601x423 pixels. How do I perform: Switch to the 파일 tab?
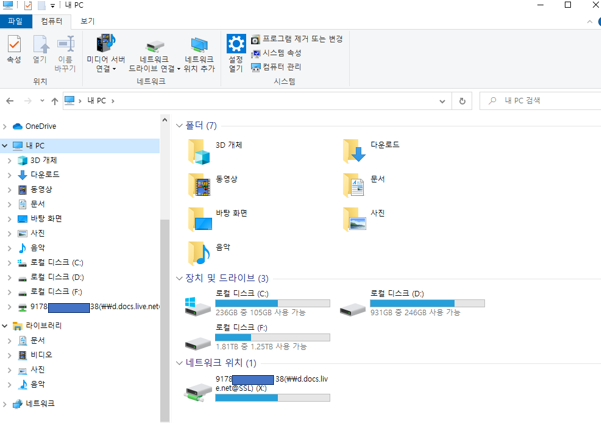click(16, 21)
